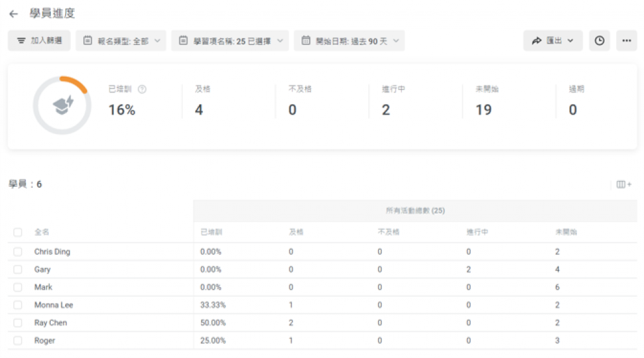Click the back arrow beside 學員進度

click(x=14, y=14)
